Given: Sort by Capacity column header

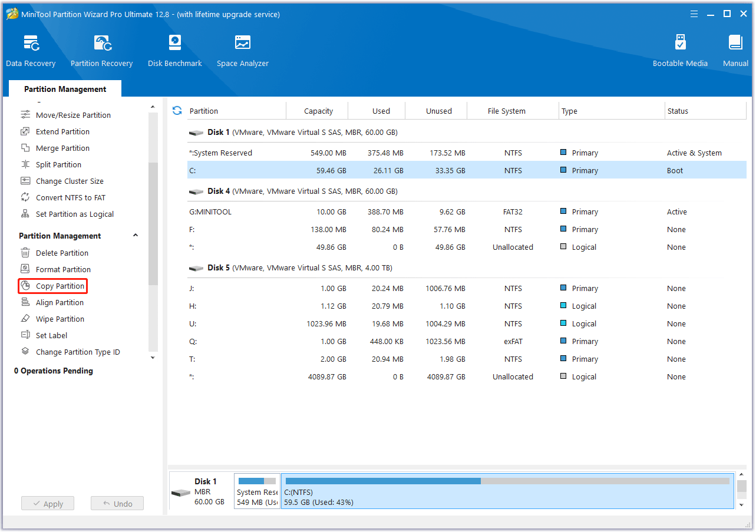Looking at the screenshot, I should click(x=318, y=111).
